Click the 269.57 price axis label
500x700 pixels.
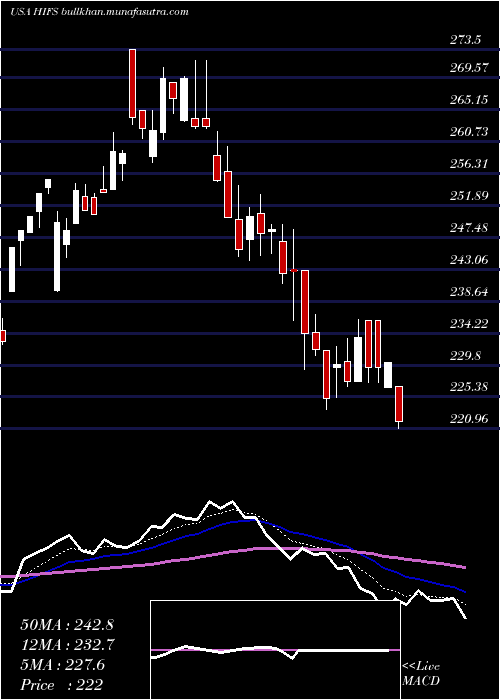point(469,68)
